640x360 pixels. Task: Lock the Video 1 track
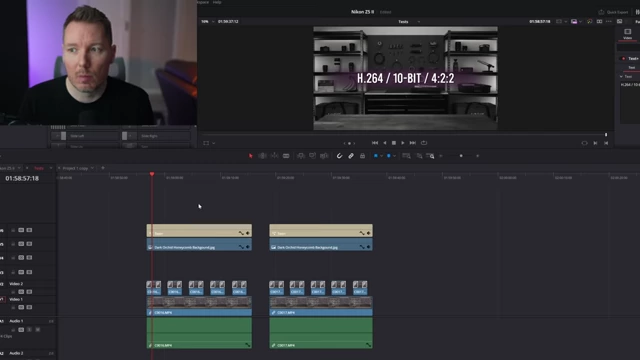point(13,307)
